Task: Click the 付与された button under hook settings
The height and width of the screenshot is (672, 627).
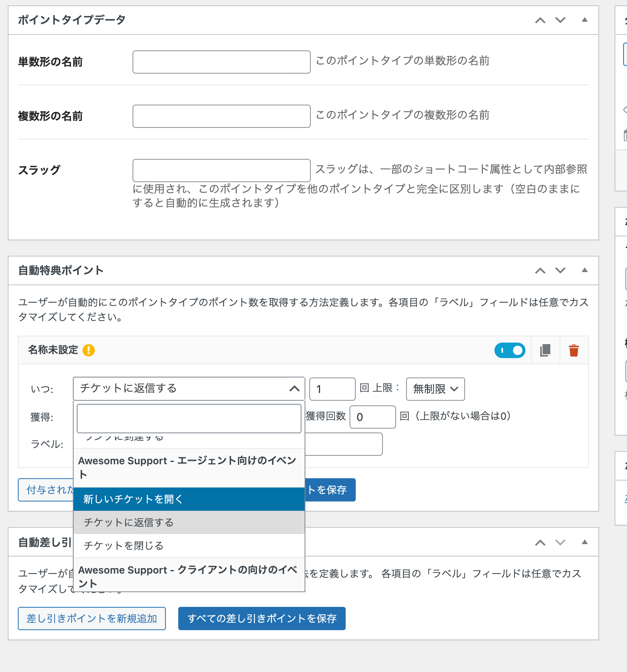Action: point(46,490)
